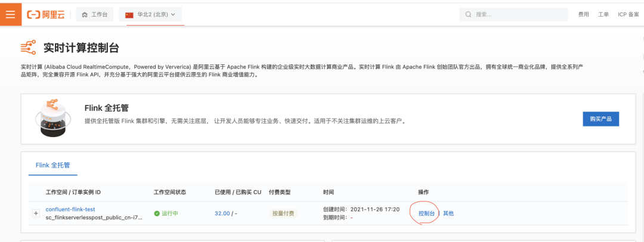The height and width of the screenshot is (242, 644).
Task: Click the 时间 column header
Action: tap(329, 192)
